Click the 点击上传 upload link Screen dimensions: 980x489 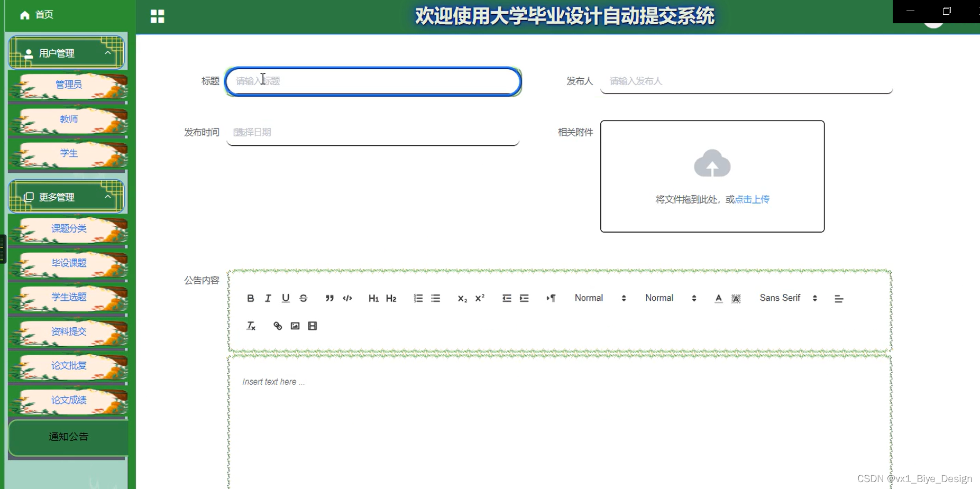click(752, 199)
